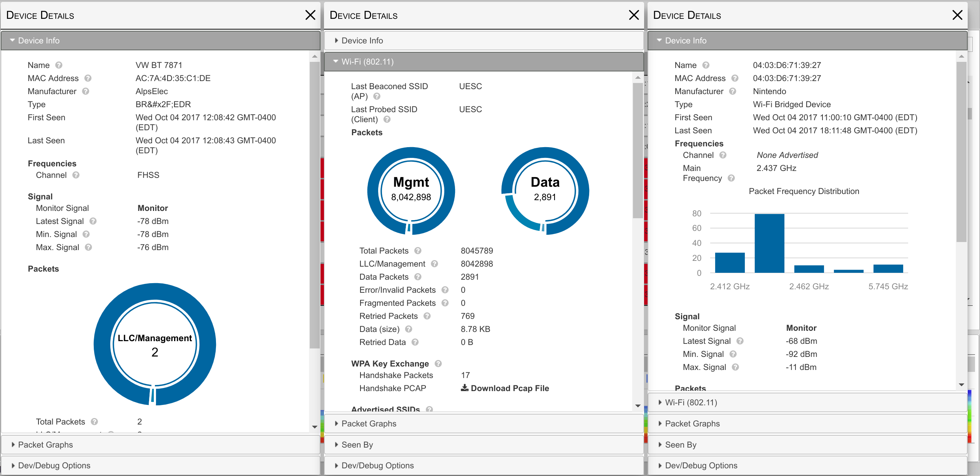Click the Download Pcap File link
980x476 pixels.
tap(510, 388)
